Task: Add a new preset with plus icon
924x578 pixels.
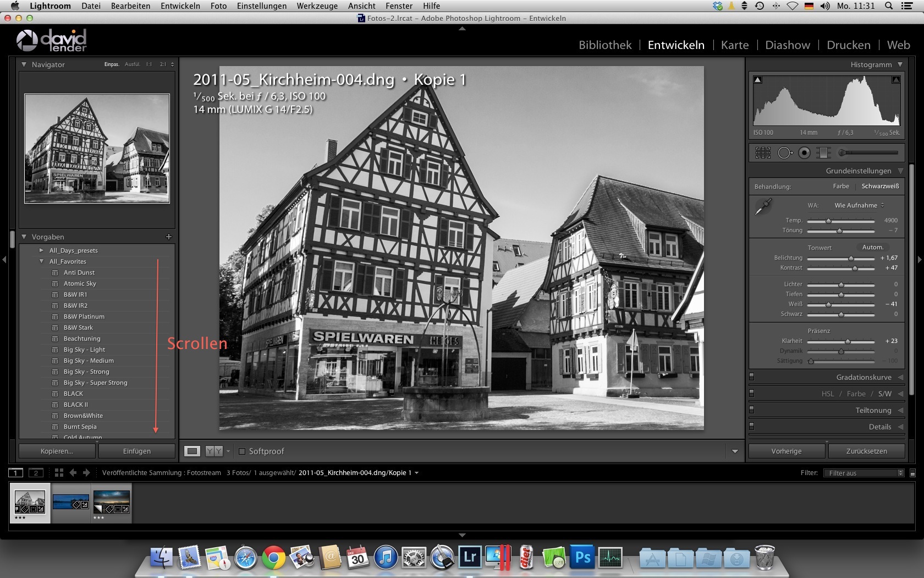Action: 169,237
